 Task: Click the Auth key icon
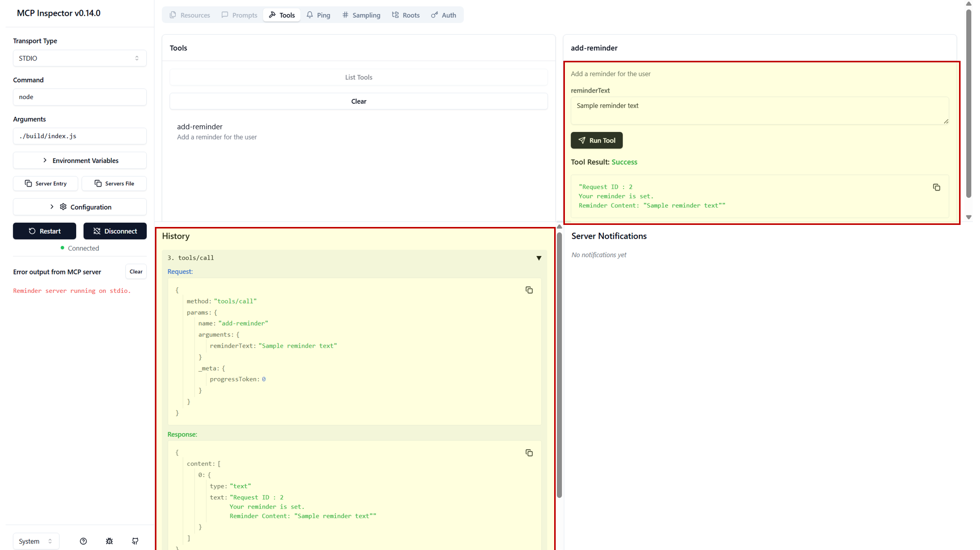[435, 15]
